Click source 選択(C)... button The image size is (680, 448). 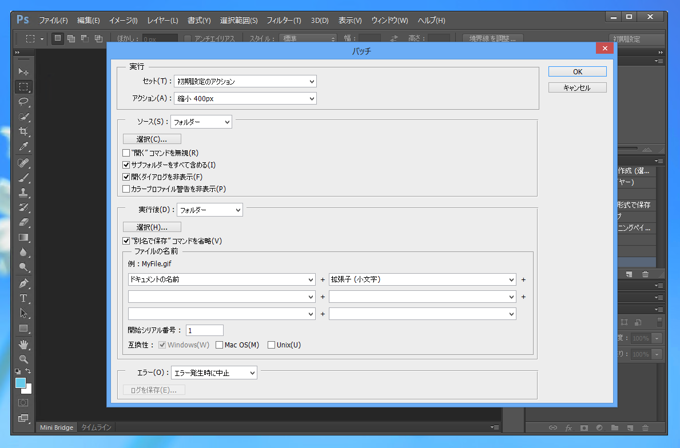152,139
